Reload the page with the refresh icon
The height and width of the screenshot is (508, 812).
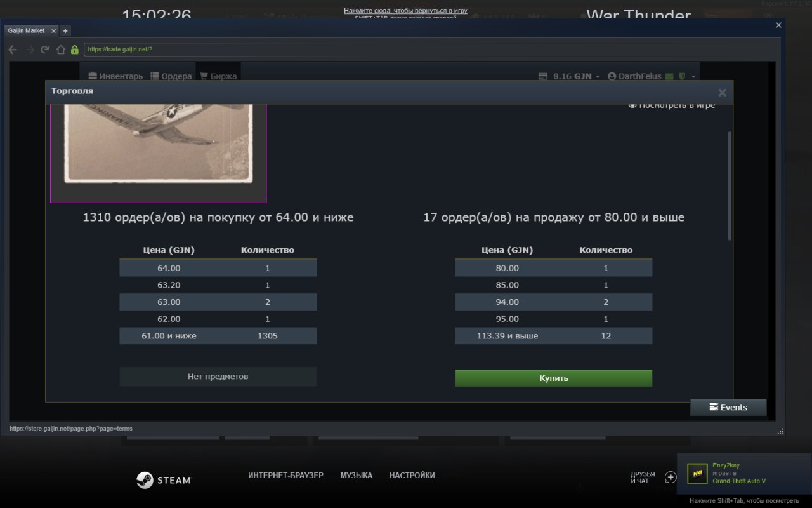point(45,50)
